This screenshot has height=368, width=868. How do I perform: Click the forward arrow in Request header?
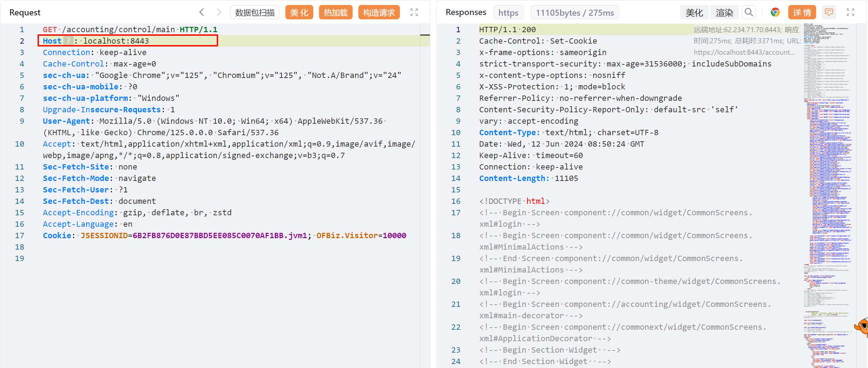[x=219, y=13]
